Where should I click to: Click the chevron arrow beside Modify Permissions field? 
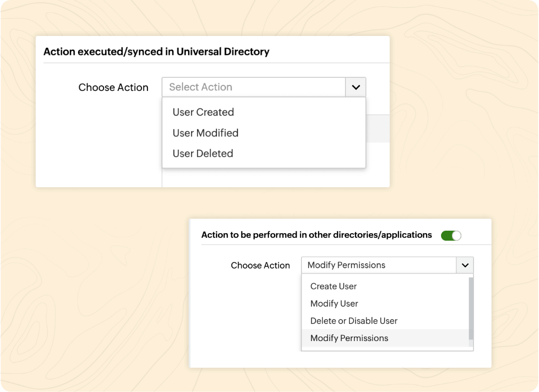[x=464, y=265]
